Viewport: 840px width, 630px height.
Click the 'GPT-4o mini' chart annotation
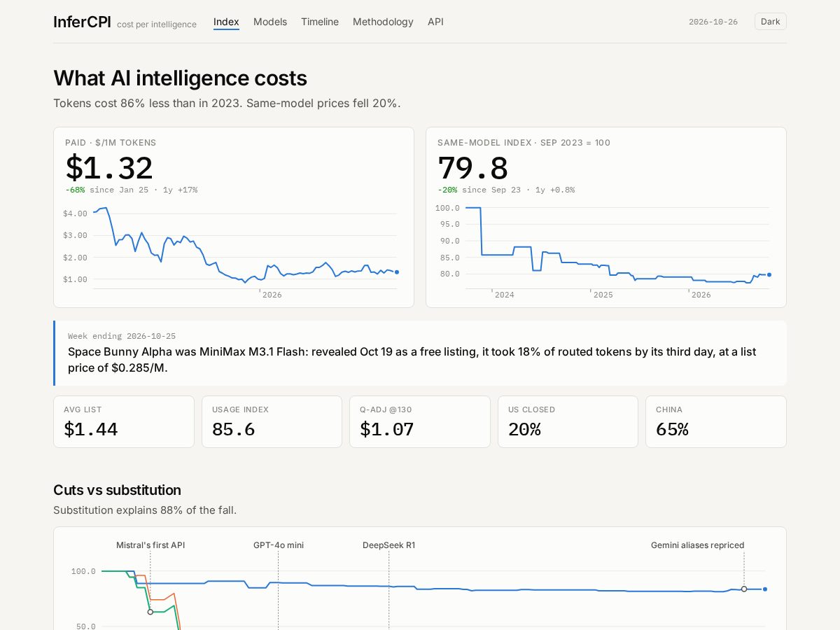279,545
